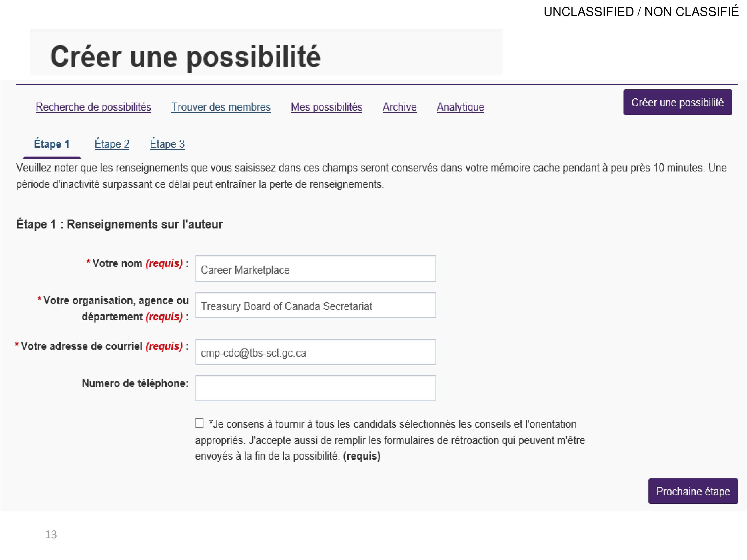
Task: Open the Archive link
Action: pos(399,107)
